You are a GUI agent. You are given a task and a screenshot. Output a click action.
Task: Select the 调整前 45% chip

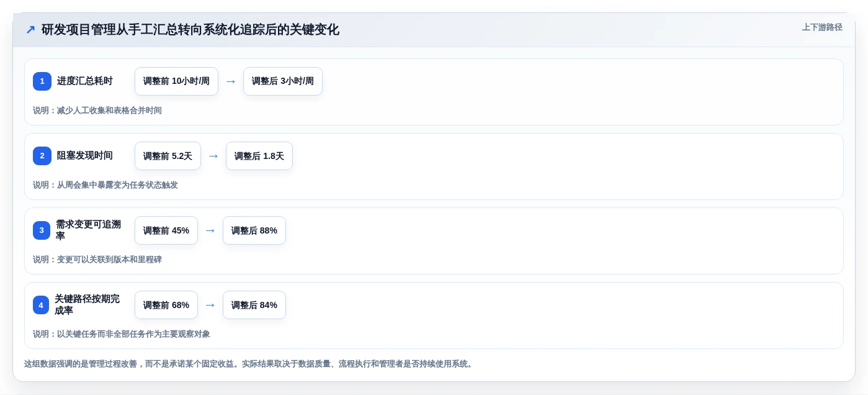(x=166, y=230)
